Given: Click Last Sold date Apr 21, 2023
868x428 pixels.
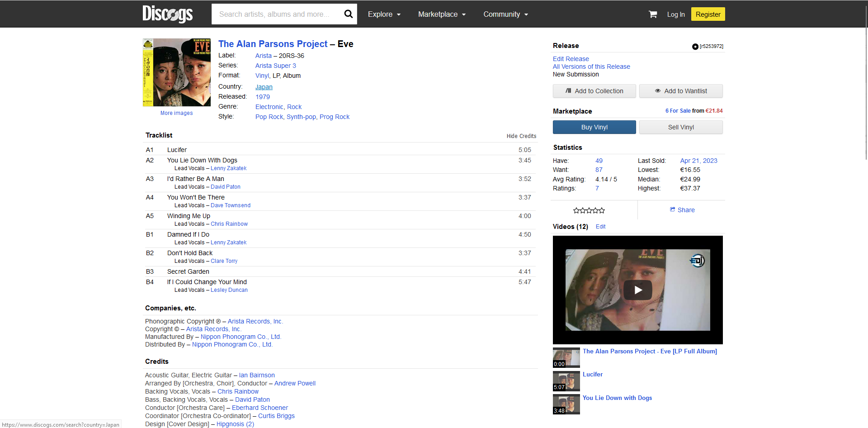Looking at the screenshot, I should tap(698, 161).
